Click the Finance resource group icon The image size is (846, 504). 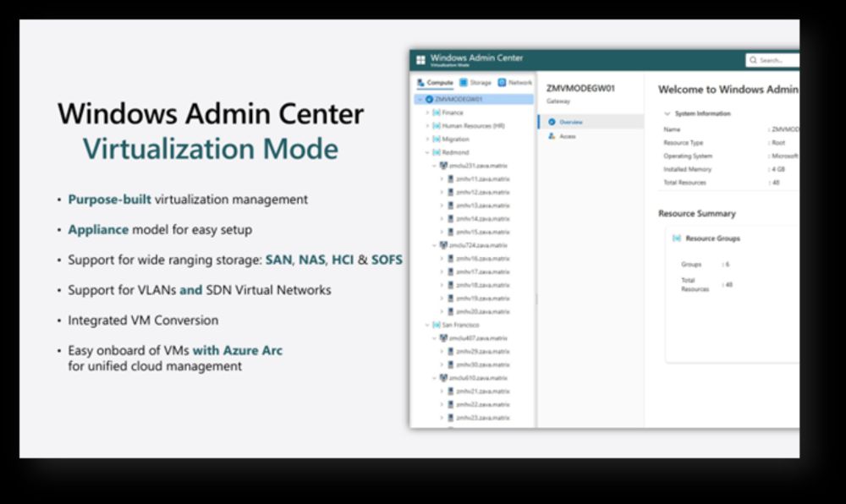click(437, 112)
